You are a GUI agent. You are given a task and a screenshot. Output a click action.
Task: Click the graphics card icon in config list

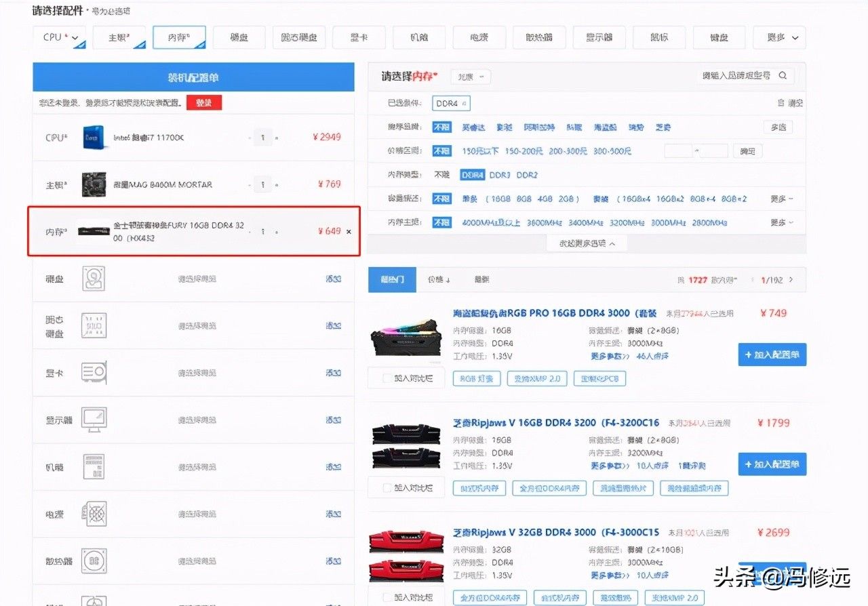(94, 372)
